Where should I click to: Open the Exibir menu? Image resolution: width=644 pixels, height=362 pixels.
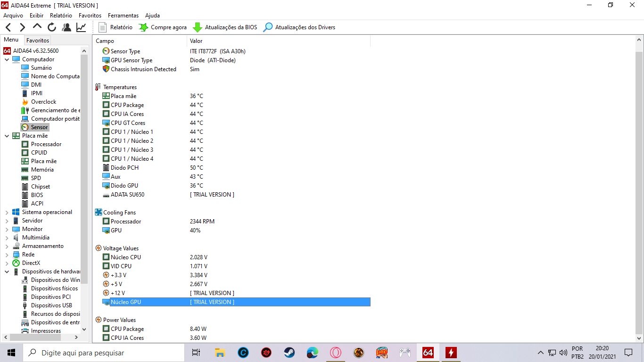click(x=36, y=16)
